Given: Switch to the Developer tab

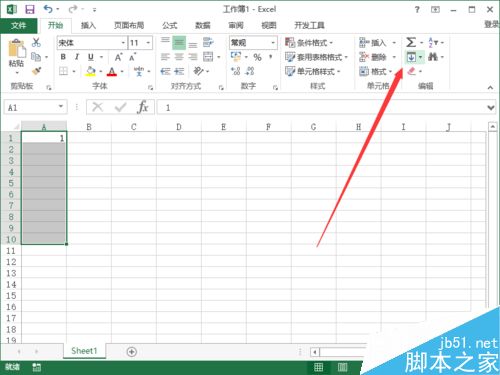Looking at the screenshot, I should pyautogui.click(x=309, y=25).
